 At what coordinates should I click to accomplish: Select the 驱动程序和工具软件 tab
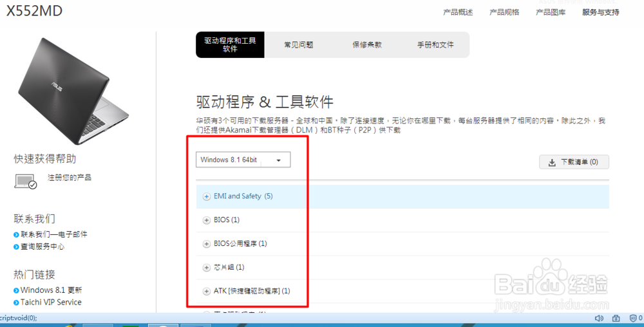[230, 44]
